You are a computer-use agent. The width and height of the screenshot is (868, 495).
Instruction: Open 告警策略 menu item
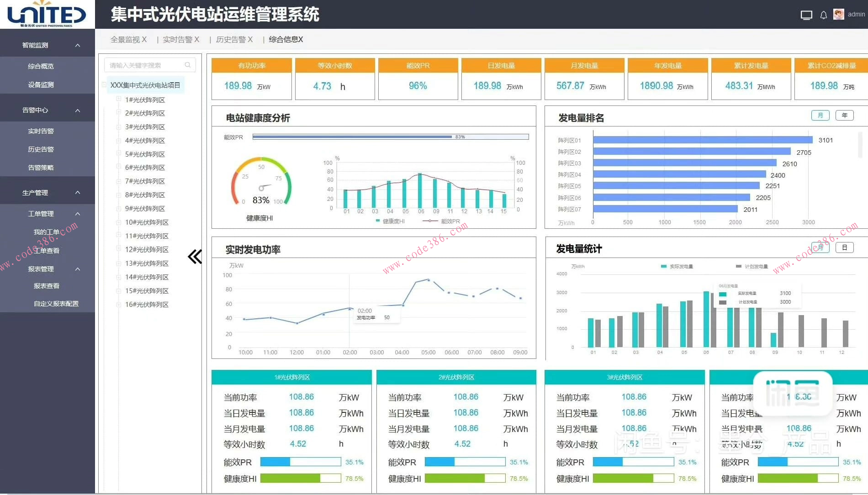pos(41,168)
